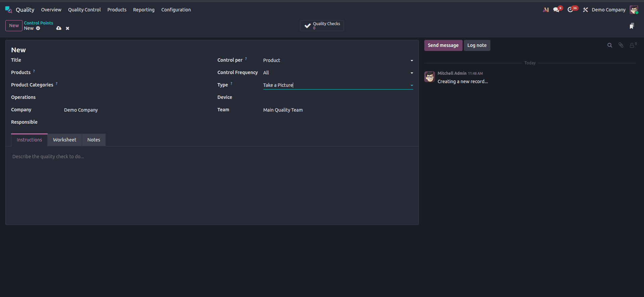Open the Overview menu

[x=51, y=10]
